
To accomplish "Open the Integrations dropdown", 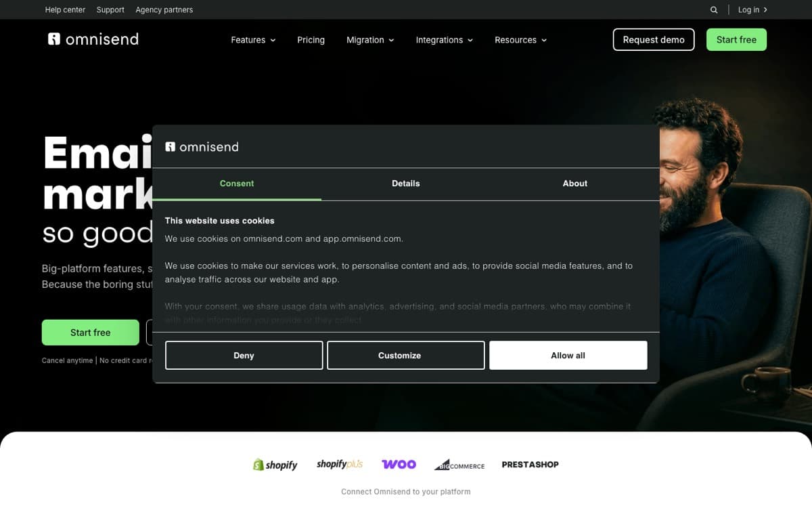I will click(x=445, y=40).
